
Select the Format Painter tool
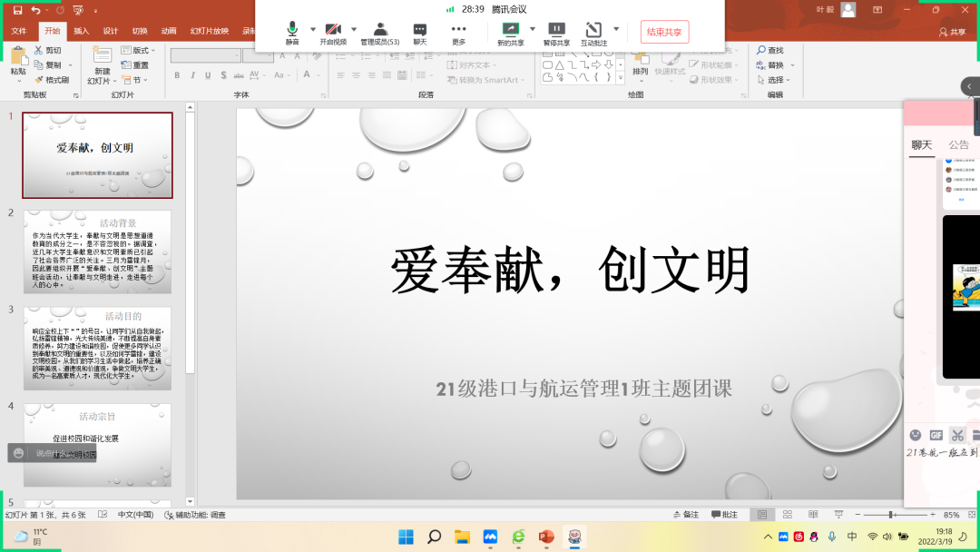pyautogui.click(x=52, y=80)
